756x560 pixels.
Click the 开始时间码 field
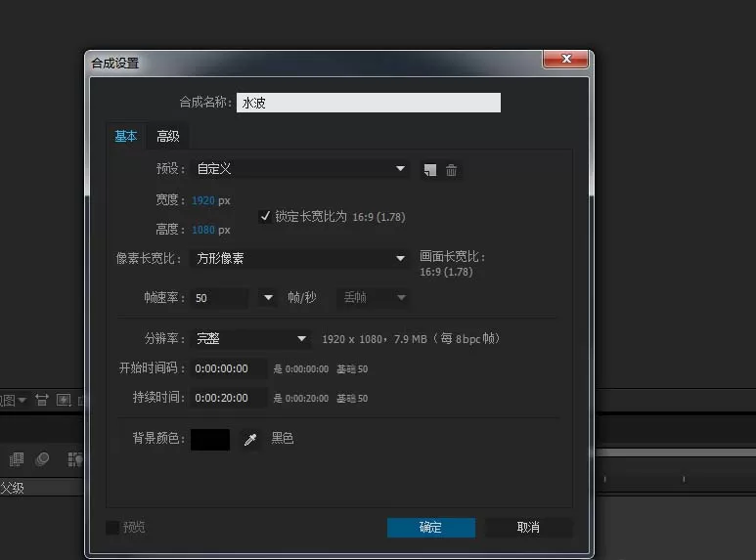click(229, 368)
